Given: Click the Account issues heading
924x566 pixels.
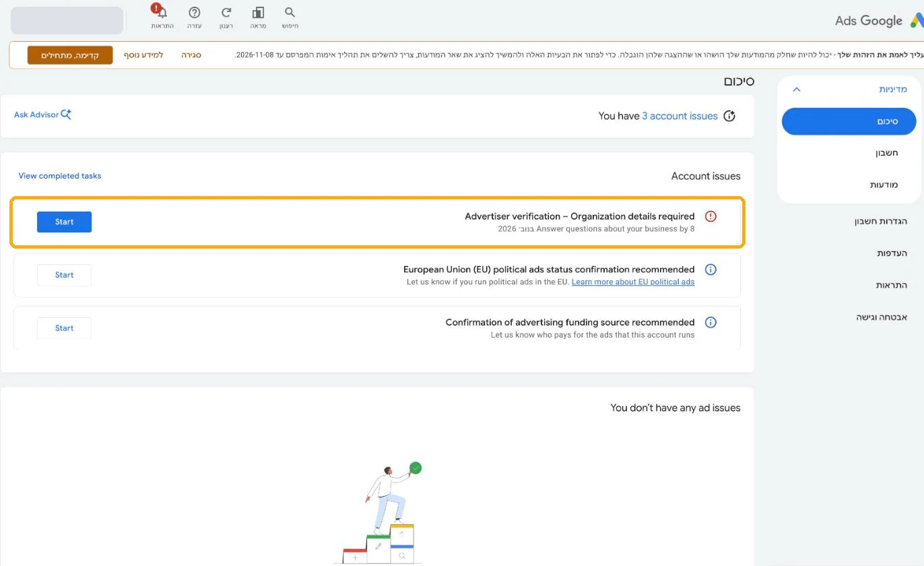Looking at the screenshot, I should point(706,176).
